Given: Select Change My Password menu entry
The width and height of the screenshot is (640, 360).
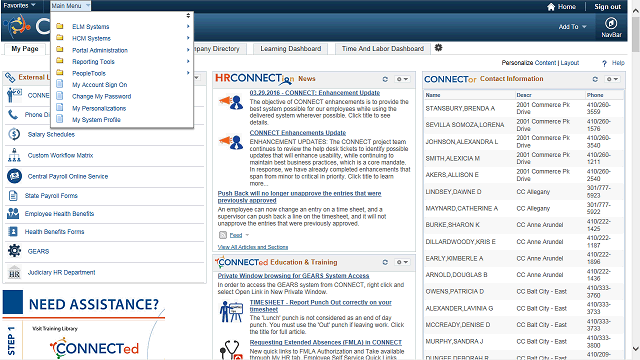Looking at the screenshot, I should click(x=102, y=96).
